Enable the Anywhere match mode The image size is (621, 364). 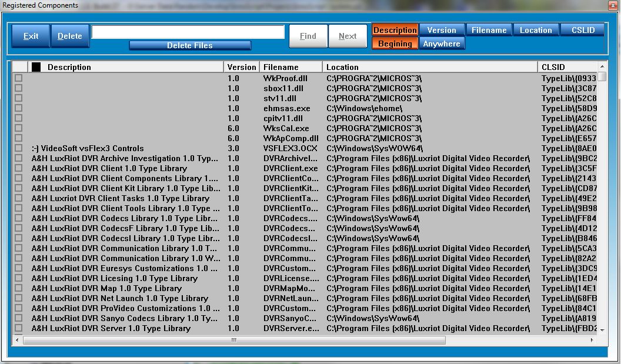[442, 44]
